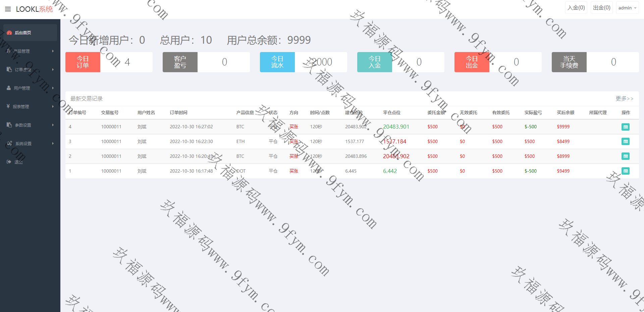Click the logout icon beside 退出

(9, 162)
